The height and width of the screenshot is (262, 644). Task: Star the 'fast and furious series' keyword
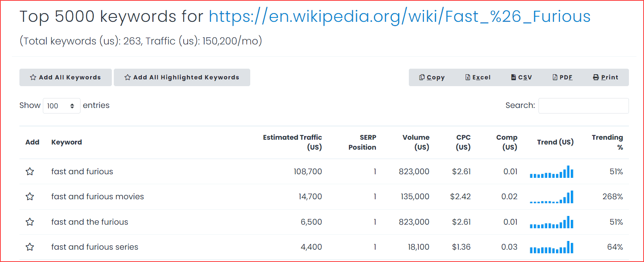30,247
